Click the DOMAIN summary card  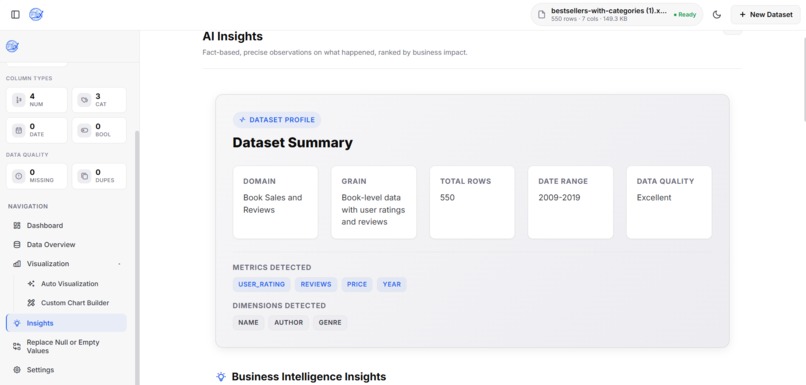(276, 202)
